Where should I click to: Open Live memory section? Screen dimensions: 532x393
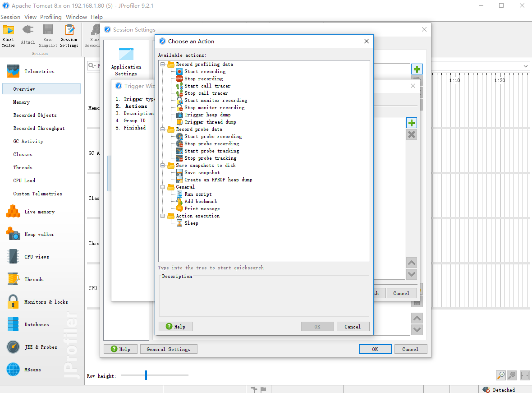[x=31, y=212]
